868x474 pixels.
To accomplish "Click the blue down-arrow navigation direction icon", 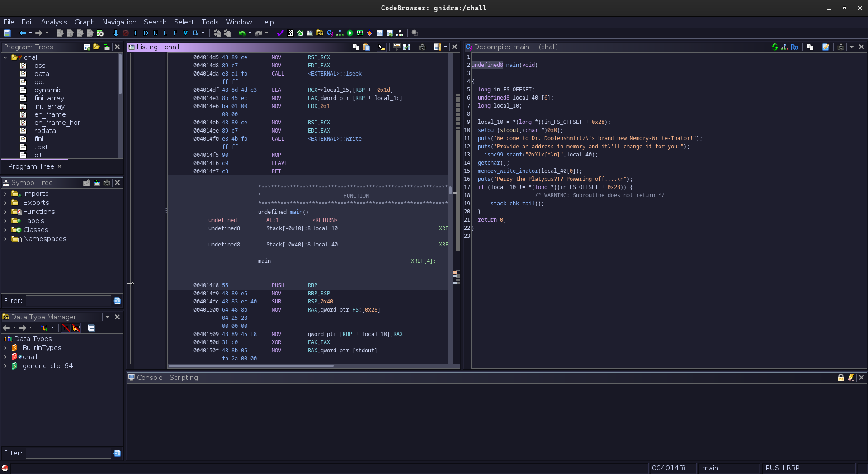I will tap(115, 33).
